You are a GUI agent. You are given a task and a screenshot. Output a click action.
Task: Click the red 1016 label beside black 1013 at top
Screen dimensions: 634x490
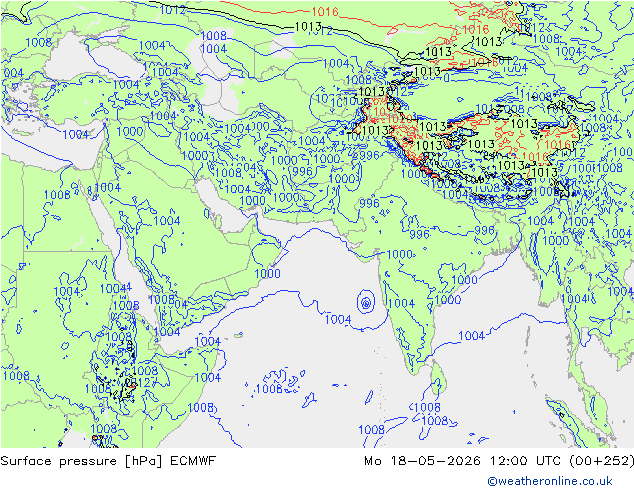point(325,12)
